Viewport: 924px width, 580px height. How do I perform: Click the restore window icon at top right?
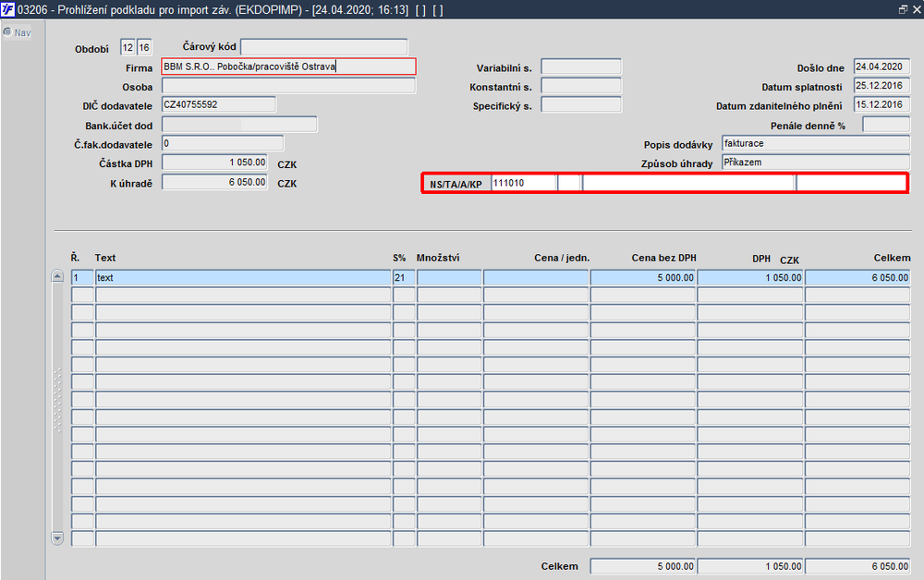[903, 9]
